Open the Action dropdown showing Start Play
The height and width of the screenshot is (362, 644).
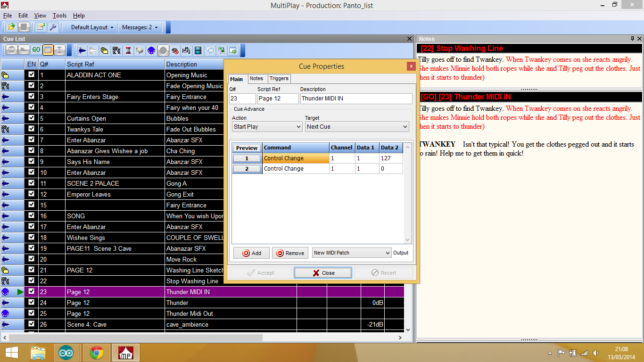[x=267, y=127]
